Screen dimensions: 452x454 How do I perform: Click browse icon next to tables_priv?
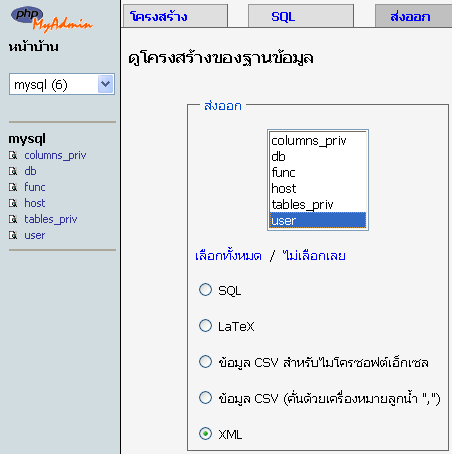click(13, 219)
